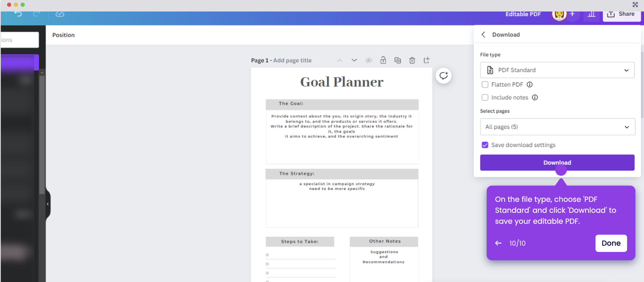Delete Page 1 using the trash icon
Image resolution: width=644 pixels, height=282 pixels.
(412, 60)
